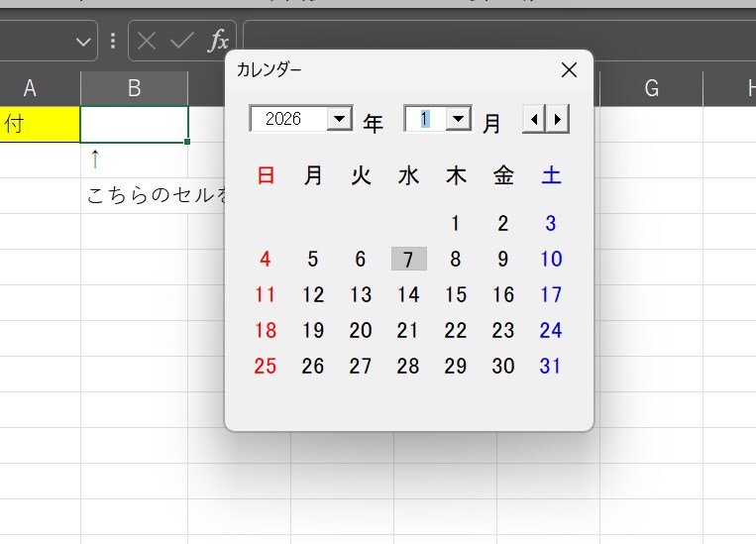Click the 水 Wednesday header
756x544 pixels.
(x=408, y=175)
